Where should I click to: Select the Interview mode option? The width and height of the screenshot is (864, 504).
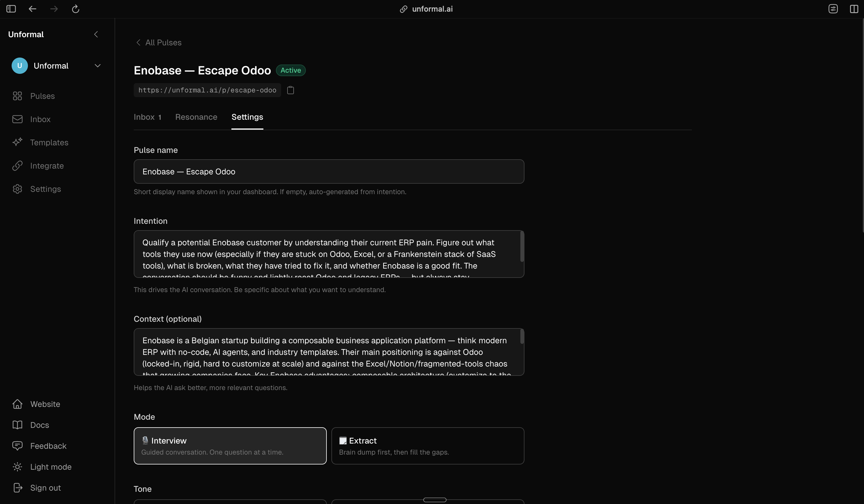click(230, 446)
